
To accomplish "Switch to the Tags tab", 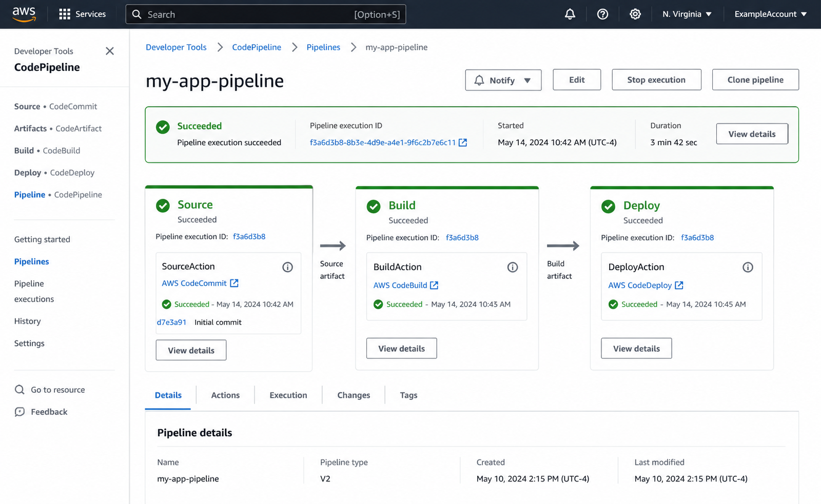I will pos(408,395).
